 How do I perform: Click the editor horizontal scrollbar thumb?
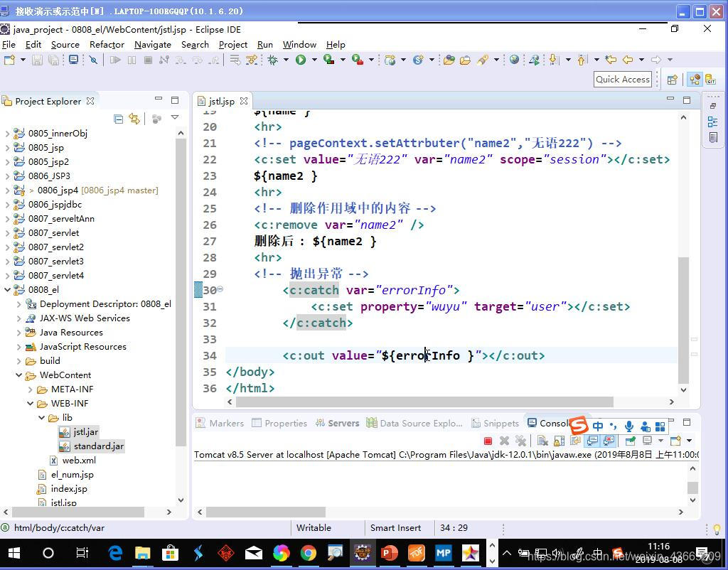(425, 402)
